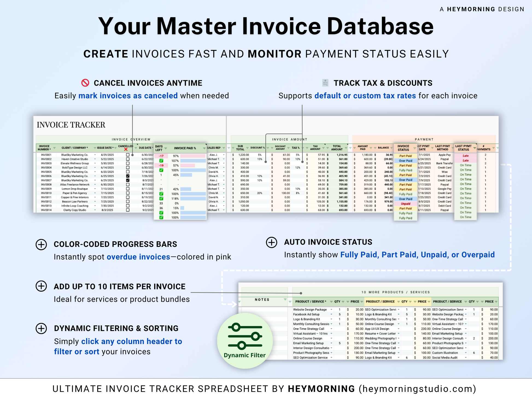Click the Invoice Status column filter icon
This screenshot has height=399, width=532.
coord(415,148)
